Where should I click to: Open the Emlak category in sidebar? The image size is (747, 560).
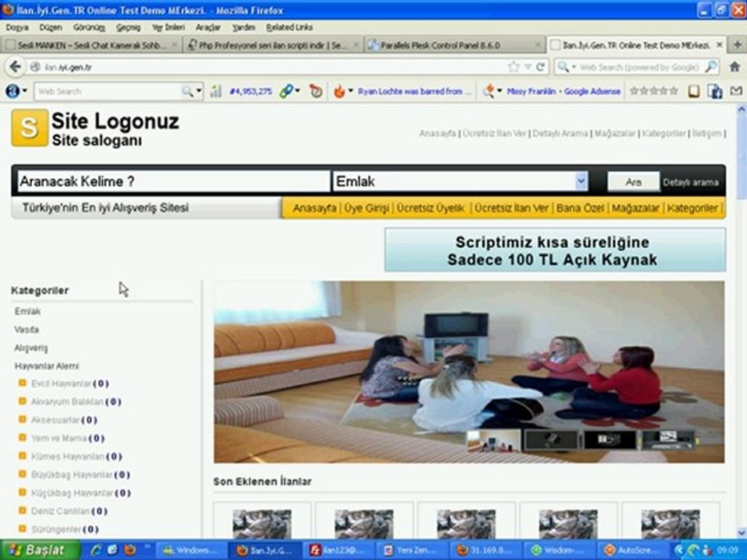[x=28, y=311]
